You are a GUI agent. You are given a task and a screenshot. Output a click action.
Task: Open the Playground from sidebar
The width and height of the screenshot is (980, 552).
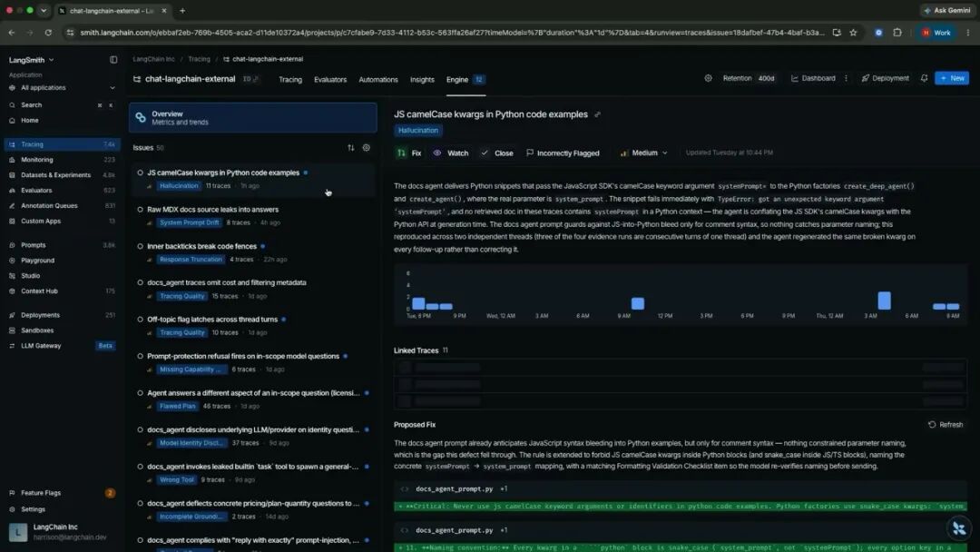click(x=37, y=260)
